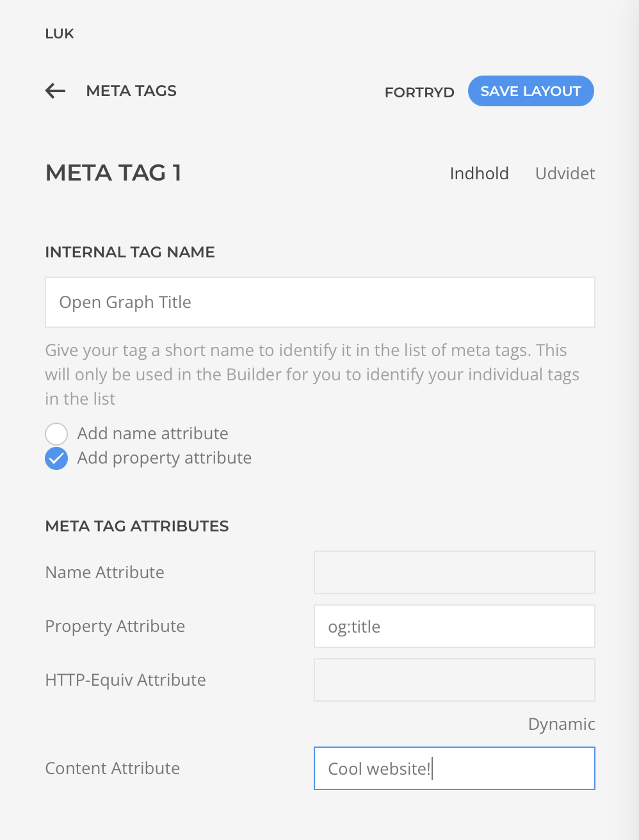639x840 pixels.
Task: Click the back arrow icon
Action: pyautogui.click(x=56, y=91)
